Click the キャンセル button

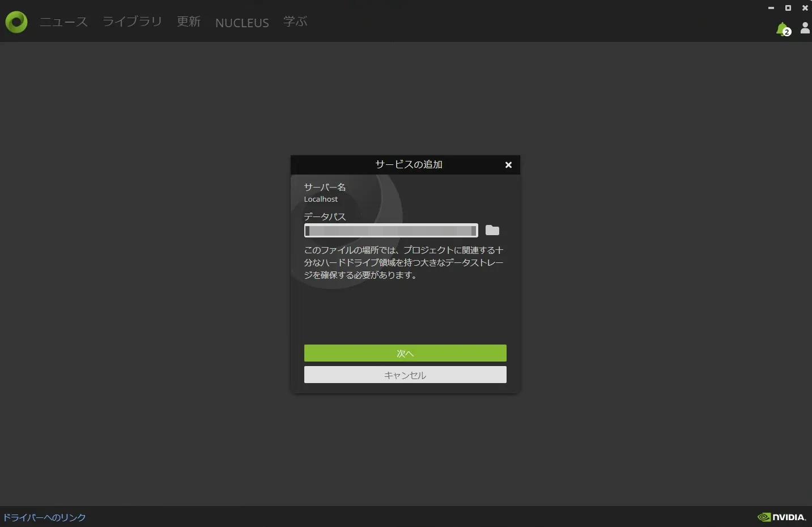[x=405, y=375]
